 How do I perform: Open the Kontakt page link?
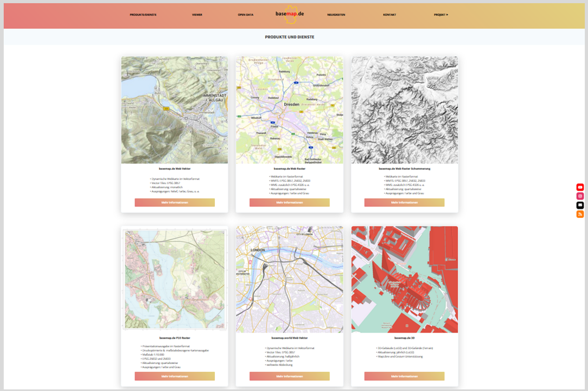[389, 15]
